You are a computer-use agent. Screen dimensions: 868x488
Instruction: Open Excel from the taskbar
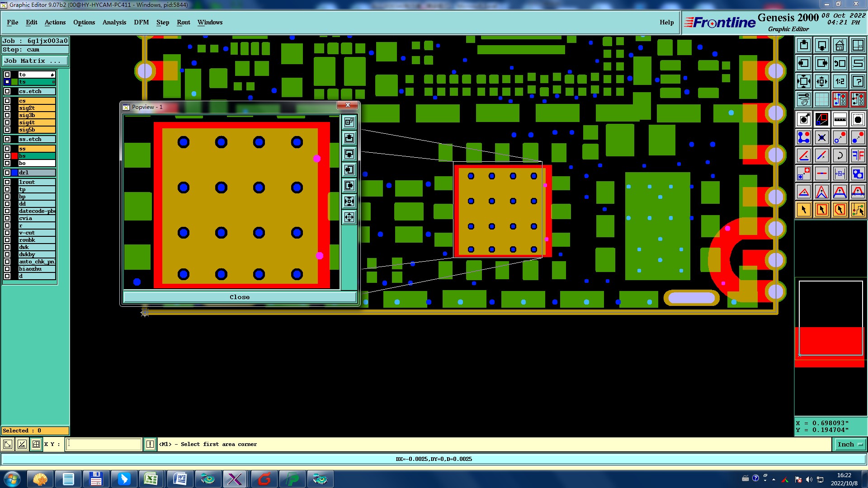[151, 479]
